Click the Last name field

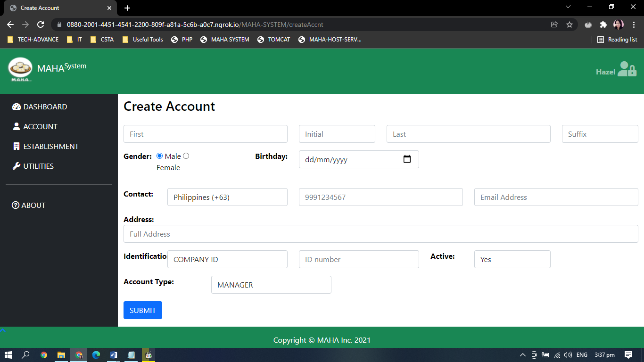pos(469,134)
